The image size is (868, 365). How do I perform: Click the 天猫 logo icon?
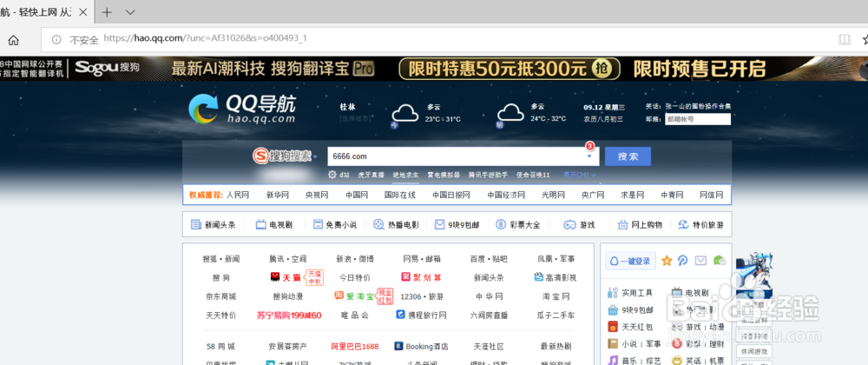pos(274,276)
